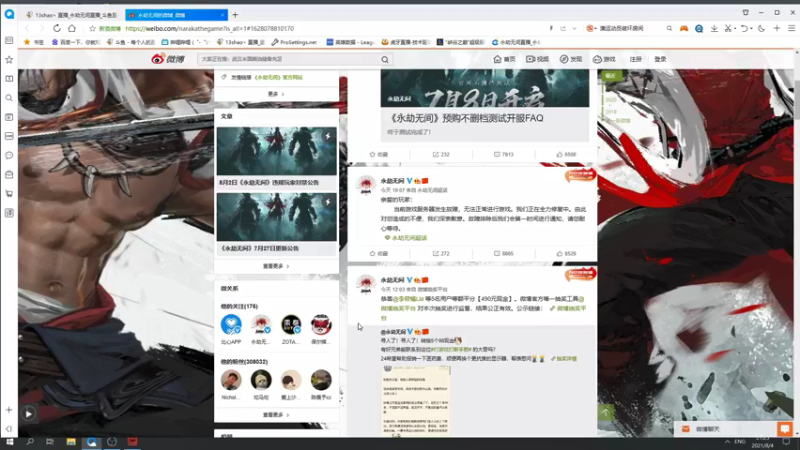800x450 pixels.
Task: Click the browser reload page icon
Action: tap(57, 29)
